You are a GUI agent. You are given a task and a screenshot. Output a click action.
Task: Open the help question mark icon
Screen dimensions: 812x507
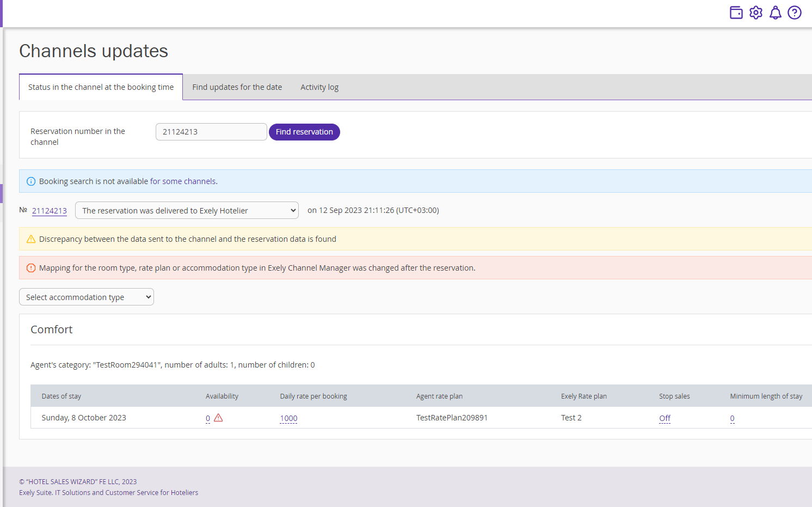pyautogui.click(x=795, y=13)
